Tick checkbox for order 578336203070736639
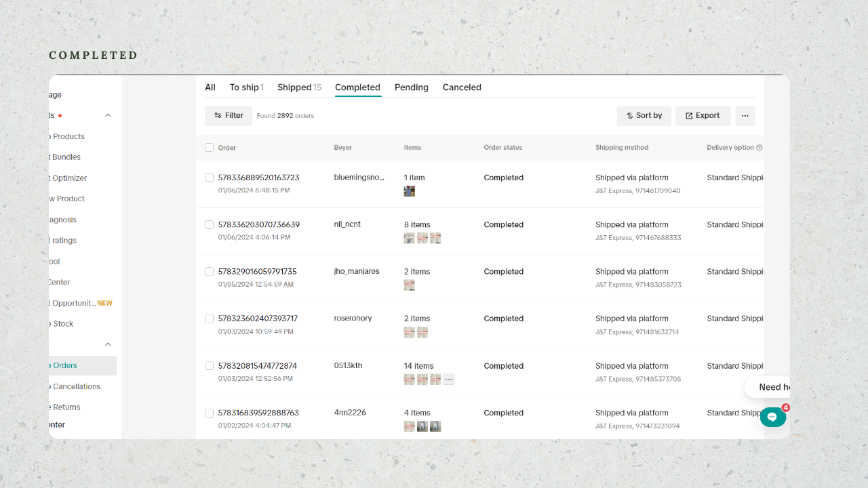The height and width of the screenshot is (488, 868). click(x=209, y=224)
